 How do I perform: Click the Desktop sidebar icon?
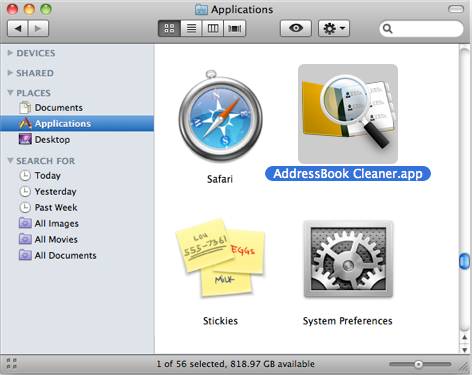point(25,139)
